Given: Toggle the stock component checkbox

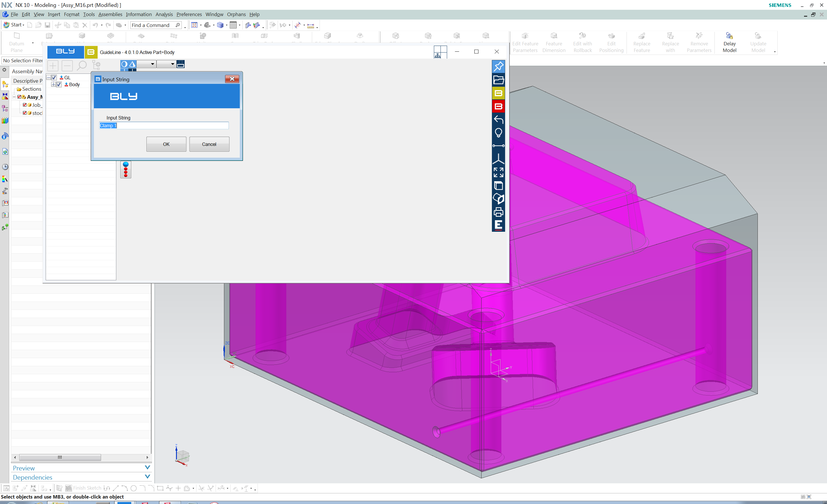Looking at the screenshot, I should [x=24, y=113].
